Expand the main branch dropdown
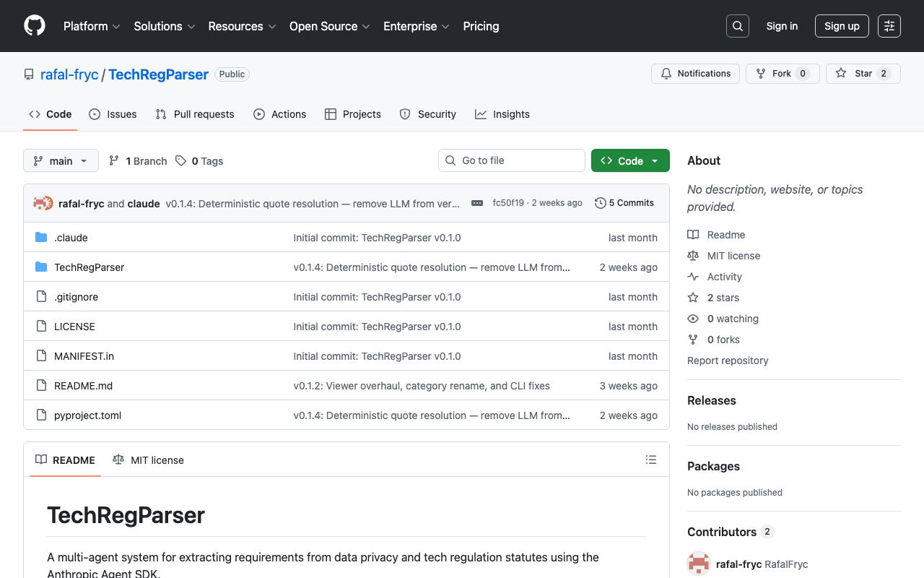 click(x=61, y=160)
